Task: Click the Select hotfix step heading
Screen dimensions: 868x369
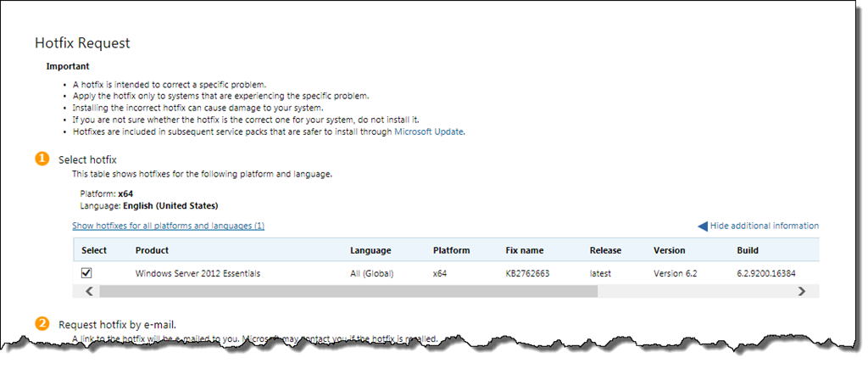Action: click(x=87, y=160)
